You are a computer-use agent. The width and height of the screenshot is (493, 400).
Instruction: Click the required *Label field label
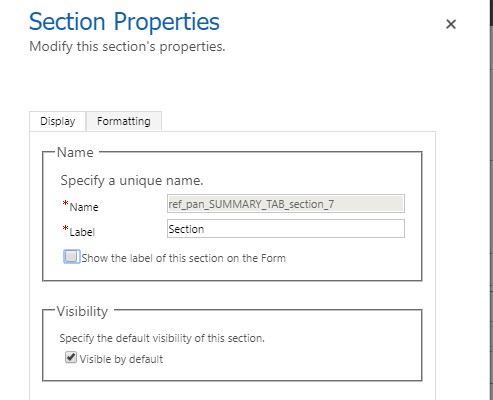[x=79, y=231]
